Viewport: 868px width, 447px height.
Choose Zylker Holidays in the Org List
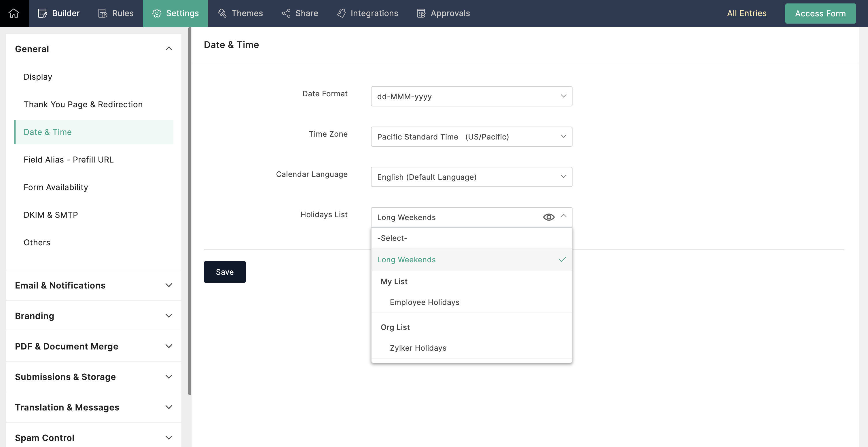418,348
